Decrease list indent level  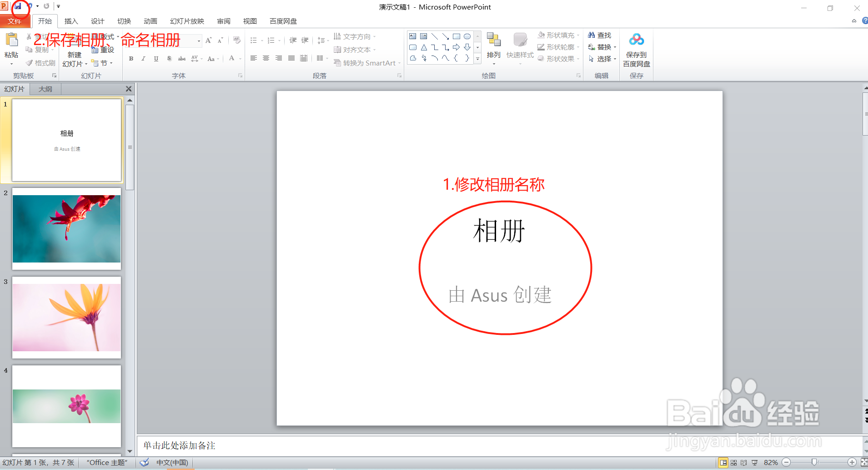click(x=293, y=40)
